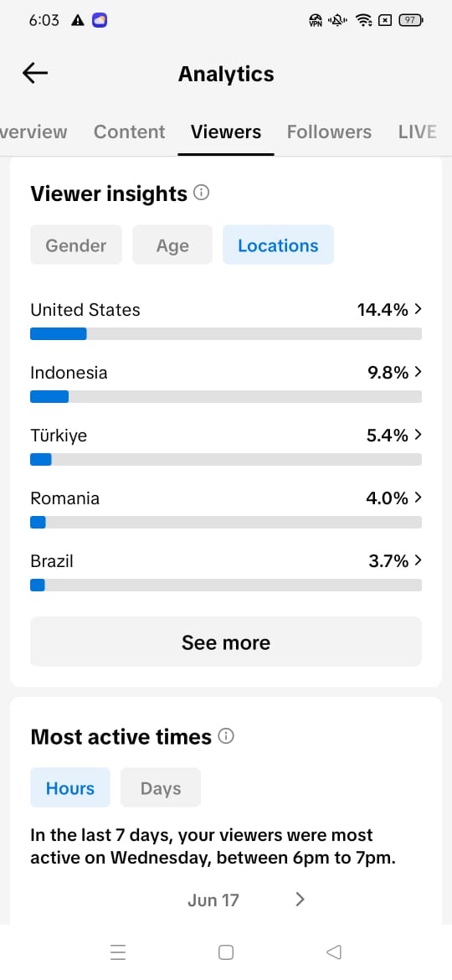This screenshot has height=980, width=452.
Task: Tap Android home square icon
Action: click(x=226, y=952)
